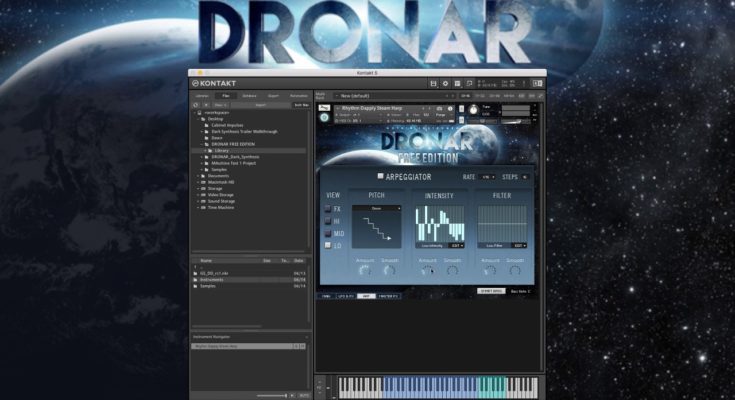Click the round power icon below wrench
This screenshot has height=400, width=735.
pos(325,117)
